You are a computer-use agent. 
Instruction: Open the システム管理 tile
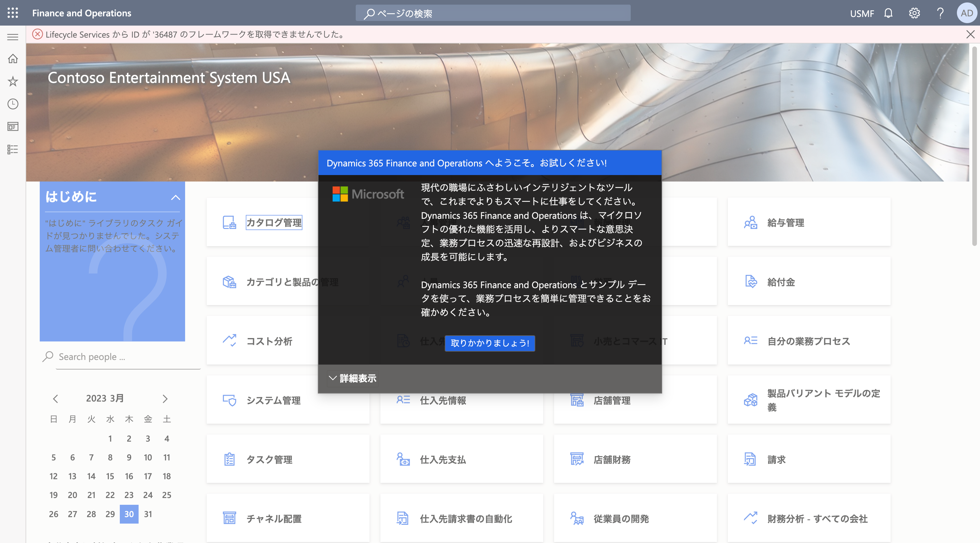pos(288,400)
